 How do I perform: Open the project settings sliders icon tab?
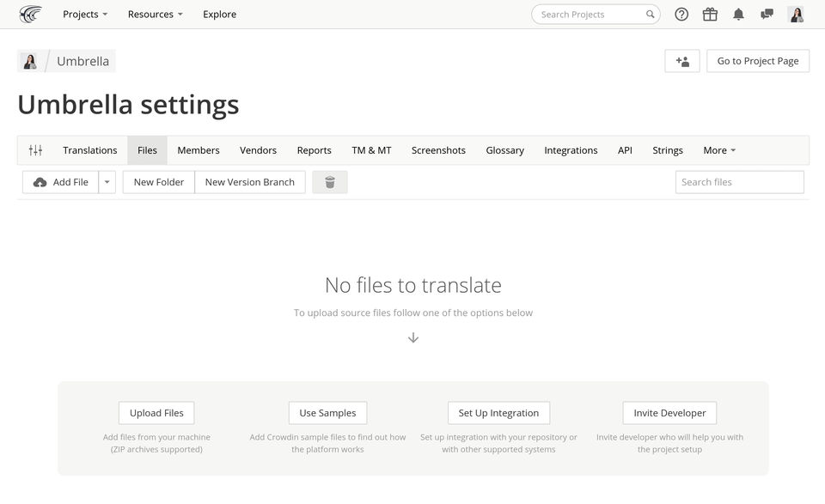pyautogui.click(x=35, y=150)
